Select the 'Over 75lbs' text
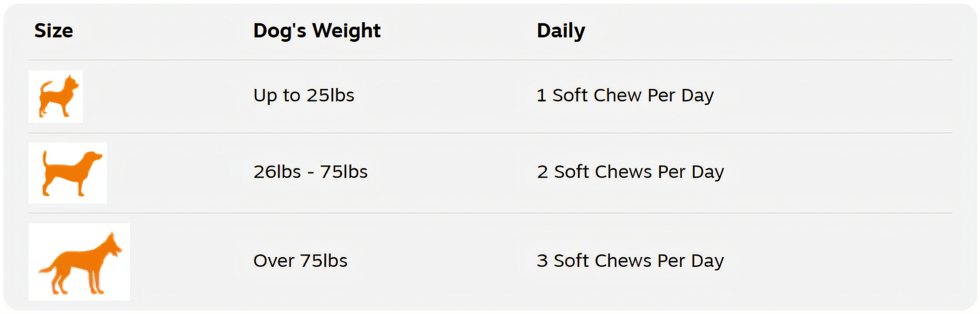 (300, 261)
